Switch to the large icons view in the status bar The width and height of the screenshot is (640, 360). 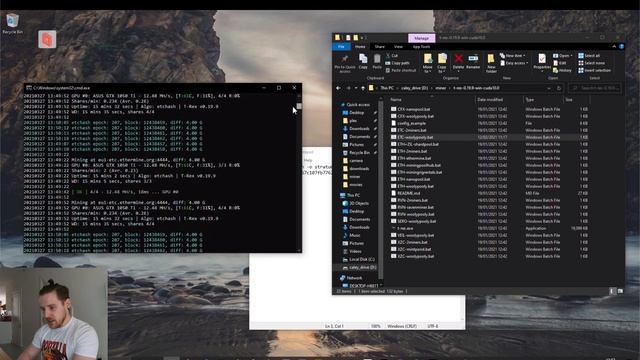tap(620, 291)
